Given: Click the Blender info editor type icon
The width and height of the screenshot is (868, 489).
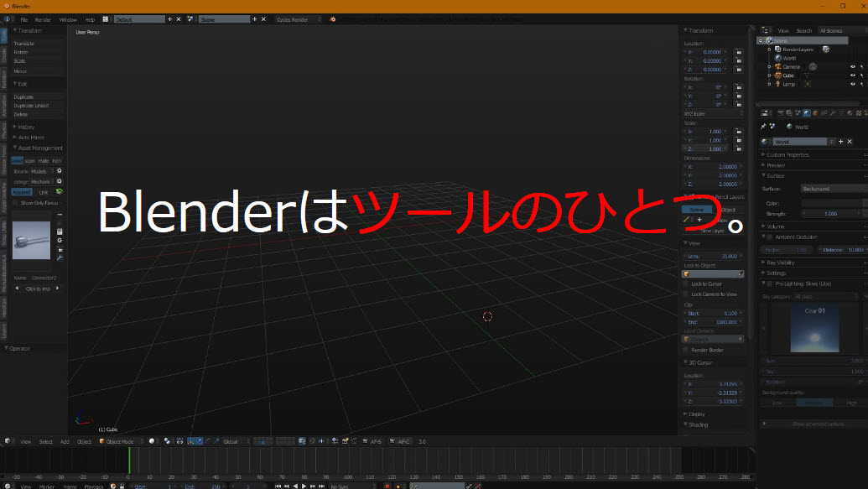Looking at the screenshot, I should [8, 19].
